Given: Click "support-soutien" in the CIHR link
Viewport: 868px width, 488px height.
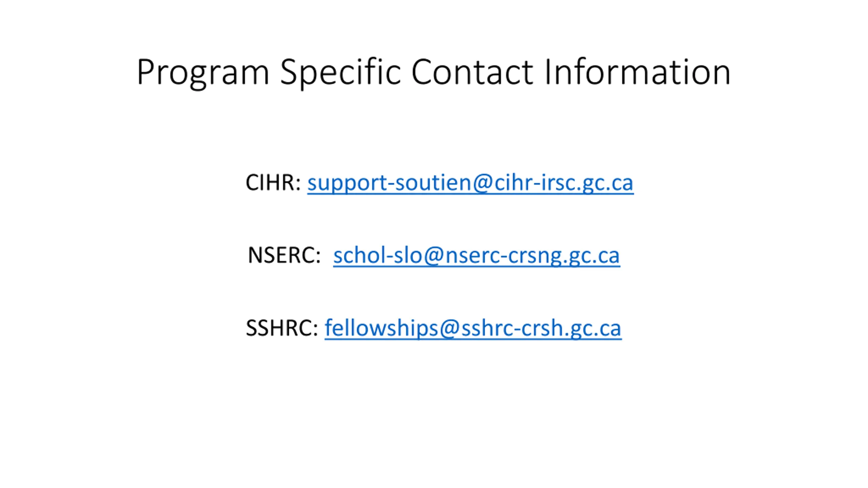Looking at the screenshot, I should [389, 183].
